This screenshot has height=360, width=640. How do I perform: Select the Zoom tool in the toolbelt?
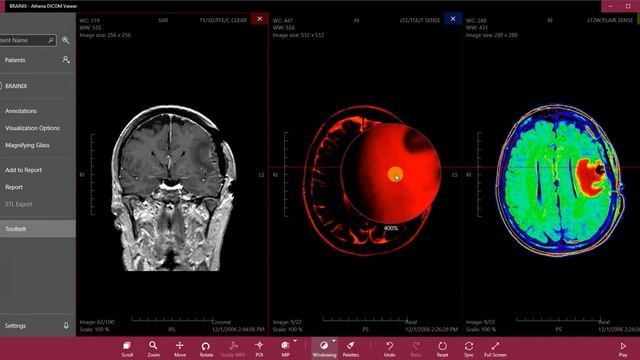(x=153, y=349)
